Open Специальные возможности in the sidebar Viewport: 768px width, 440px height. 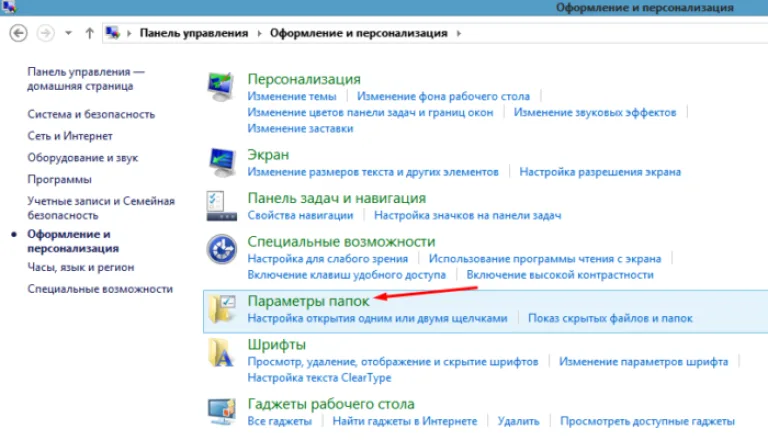[100, 289]
